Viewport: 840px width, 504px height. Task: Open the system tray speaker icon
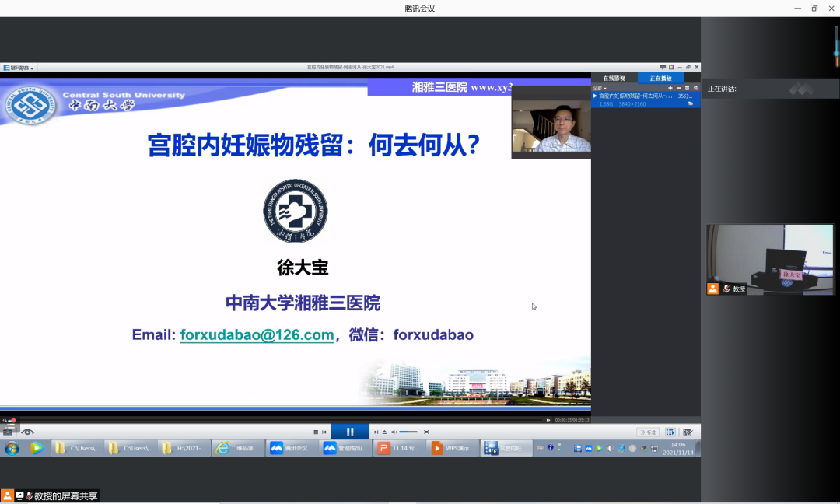pyautogui.click(x=611, y=449)
